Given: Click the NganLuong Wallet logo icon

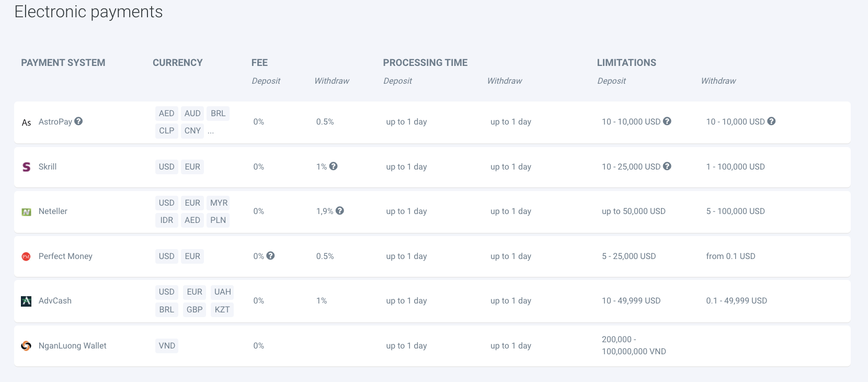Looking at the screenshot, I should pyautogui.click(x=26, y=346).
